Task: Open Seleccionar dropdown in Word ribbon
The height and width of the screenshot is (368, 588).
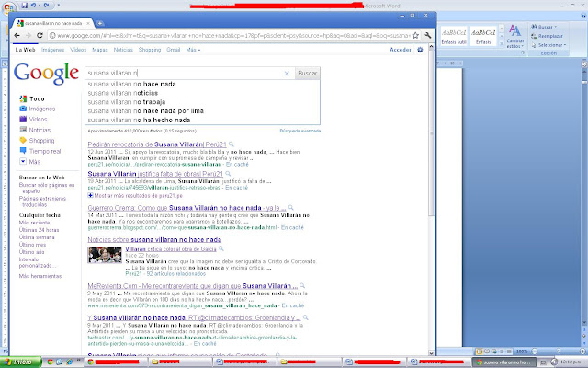Action: 548,45
